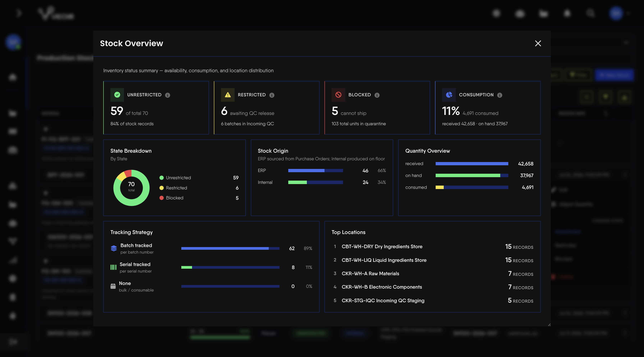Click the Stock Origin heading
The image size is (644, 357).
click(x=273, y=151)
